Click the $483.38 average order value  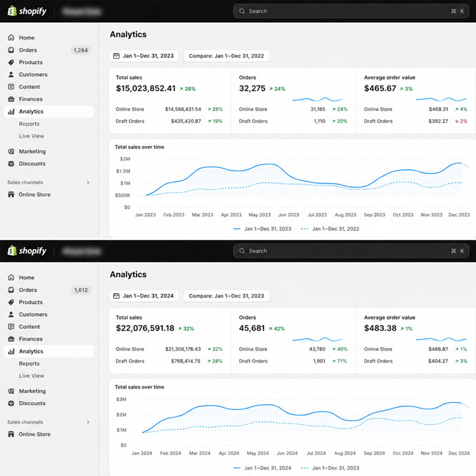(380, 328)
